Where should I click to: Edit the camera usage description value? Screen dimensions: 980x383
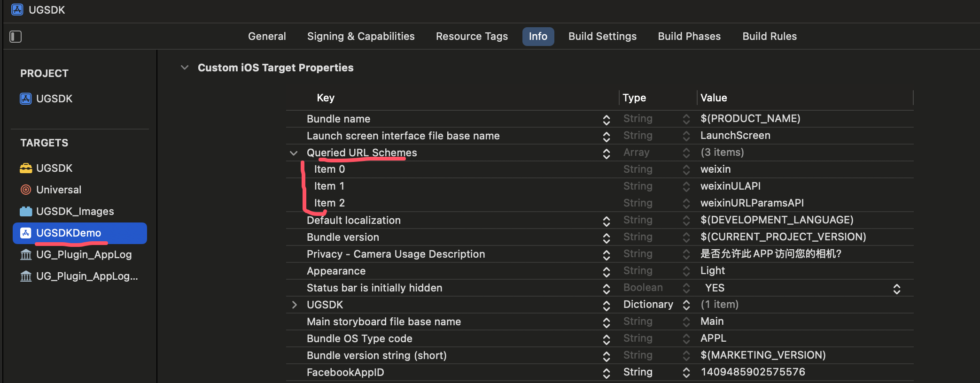click(770, 254)
